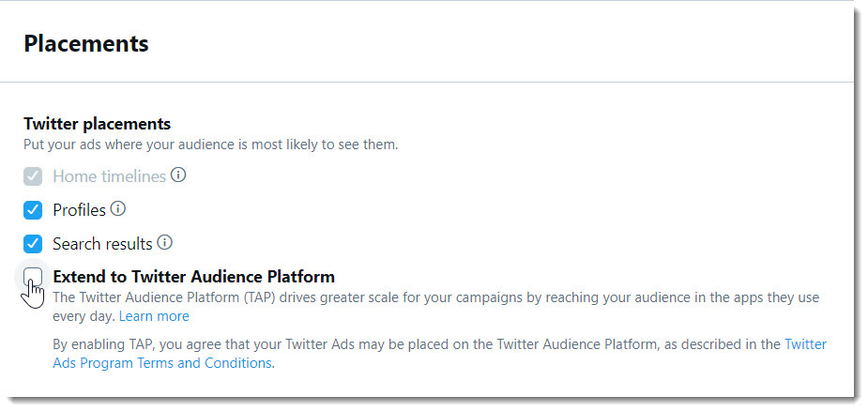Click the info icon beside Home timelines
This screenshot has height=411, width=868.
177,175
